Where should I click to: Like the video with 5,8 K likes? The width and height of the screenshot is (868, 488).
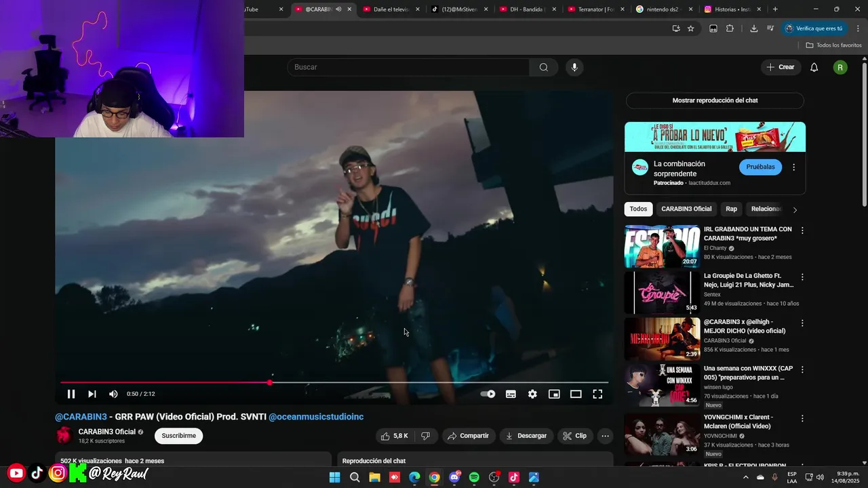394,436
